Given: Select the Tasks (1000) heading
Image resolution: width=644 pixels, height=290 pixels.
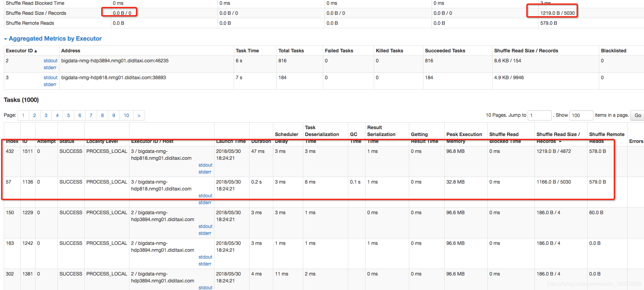Looking at the screenshot, I should point(21,100).
